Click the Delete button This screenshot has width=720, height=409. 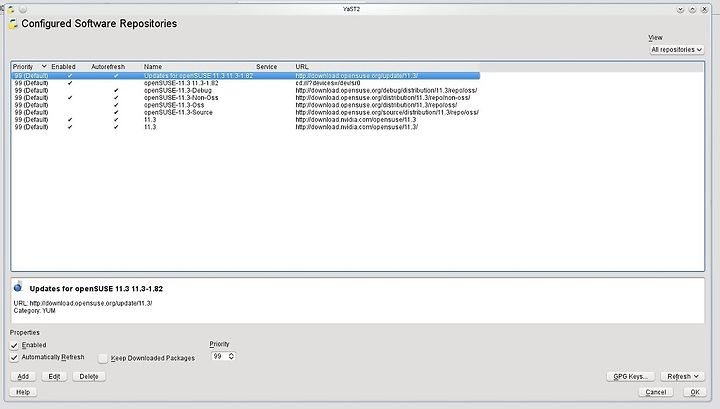pos(89,376)
